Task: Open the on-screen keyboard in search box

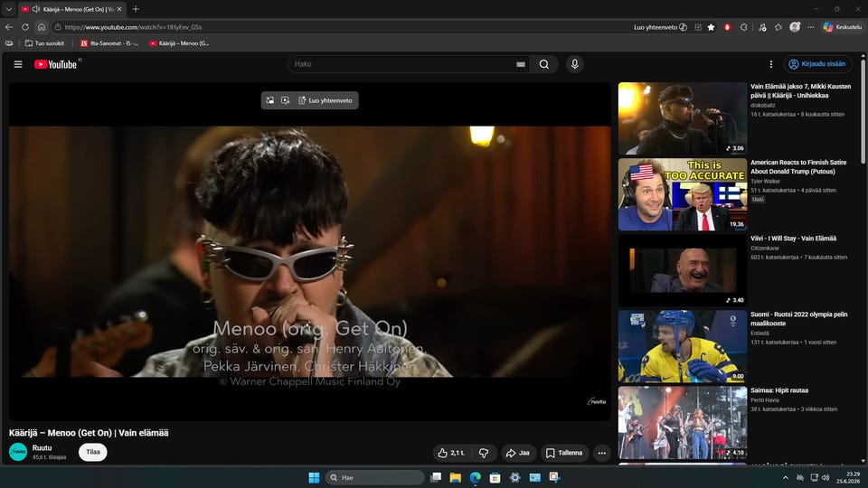Action: click(521, 64)
